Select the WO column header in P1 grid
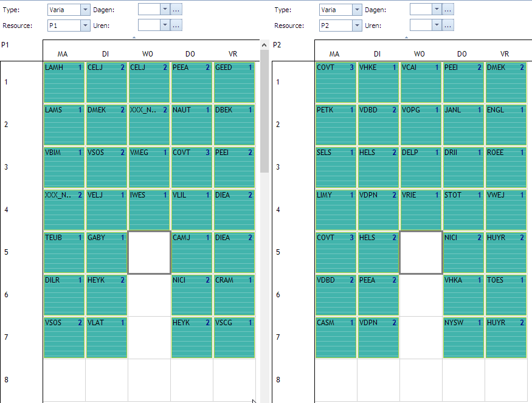 148,54
